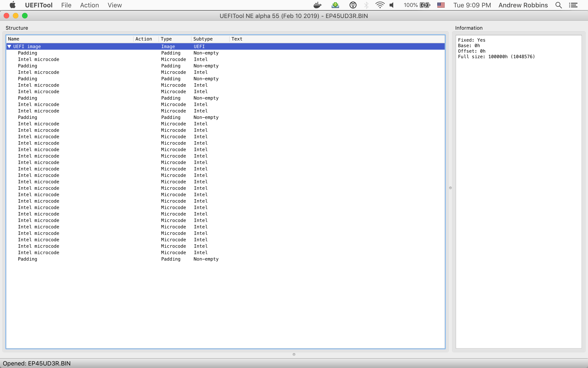Click the green zoom window button
Image resolution: width=588 pixels, height=368 pixels.
pyautogui.click(x=25, y=16)
